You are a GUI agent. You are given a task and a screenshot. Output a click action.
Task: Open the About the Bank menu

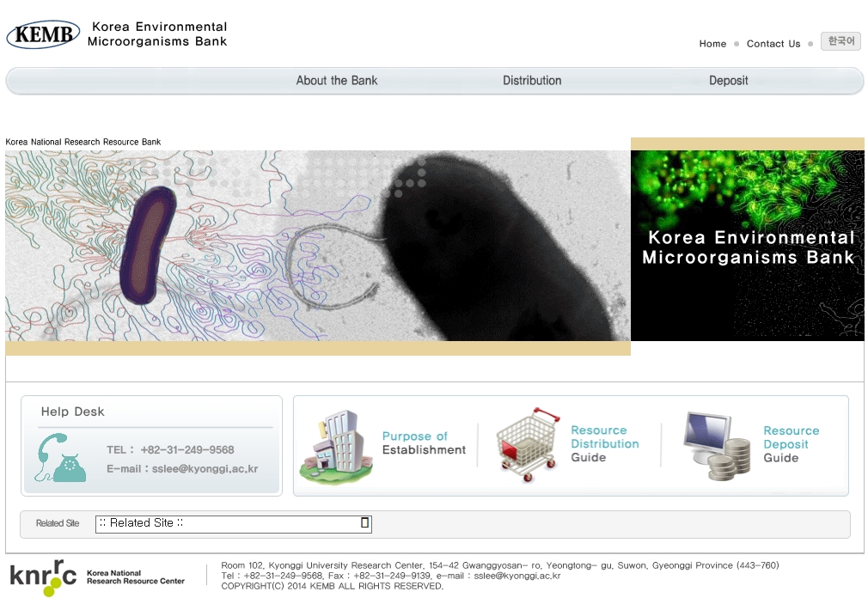coord(337,81)
